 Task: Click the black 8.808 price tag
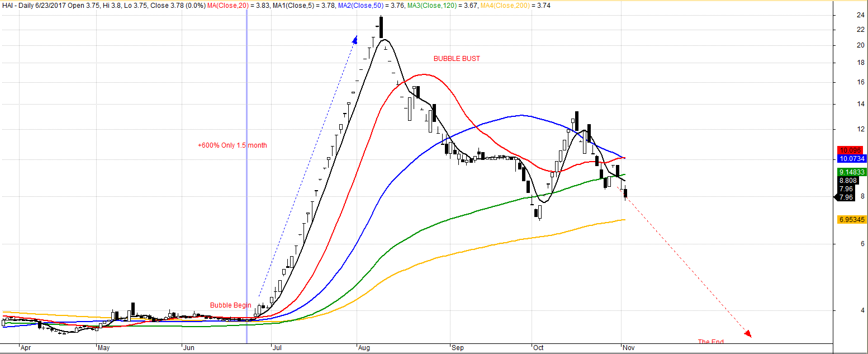point(847,181)
